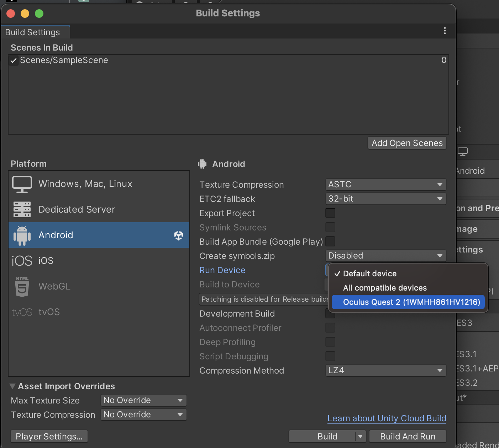Viewport: 499px width, 448px height.
Task: Click ES3.2 in the background window
Action: (x=467, y=383)
